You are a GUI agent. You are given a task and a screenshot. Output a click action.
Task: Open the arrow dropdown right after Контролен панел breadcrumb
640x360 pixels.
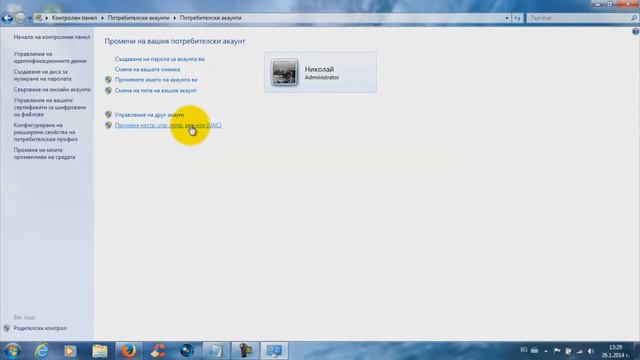[x=102, y=18]
